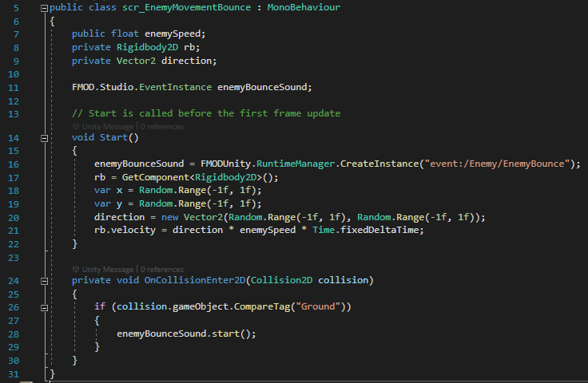Click Unity Message icon above Start method

pyautogui.click(x=76, y=126)
